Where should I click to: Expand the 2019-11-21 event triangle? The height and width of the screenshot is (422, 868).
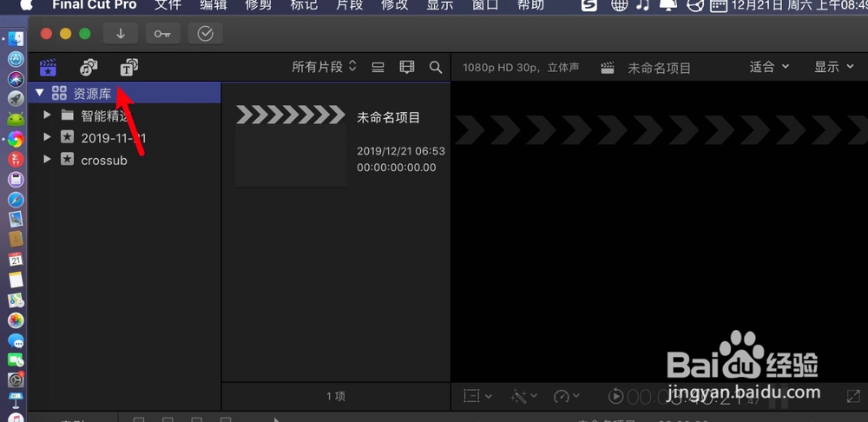(47, 137)
